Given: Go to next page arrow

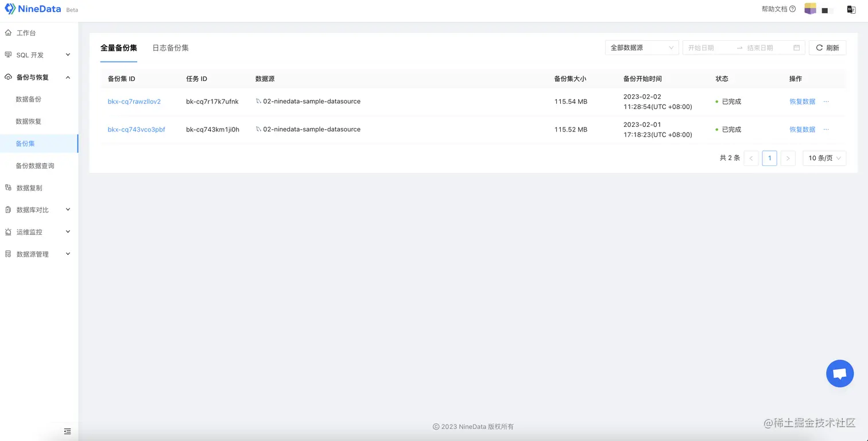Looking at the screenshot, I should pos(788,158).
